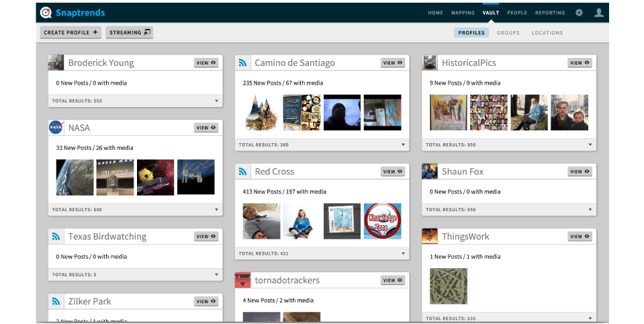The image size is (644, 324).
Task: Expand Texas Birdwatching total results arrow
Action: [216, 275]
